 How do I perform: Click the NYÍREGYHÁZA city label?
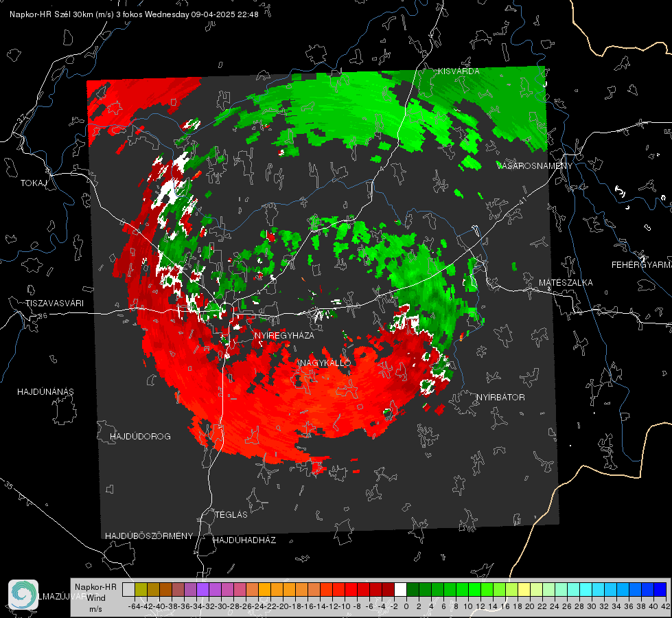[x=284, y=335]
